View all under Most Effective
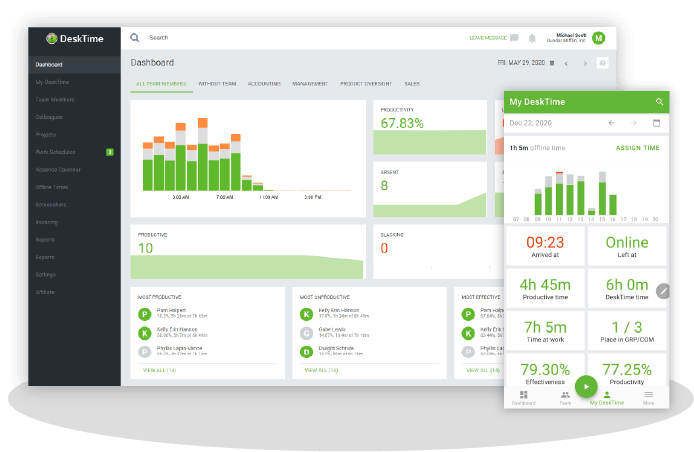 pos(483,370)
